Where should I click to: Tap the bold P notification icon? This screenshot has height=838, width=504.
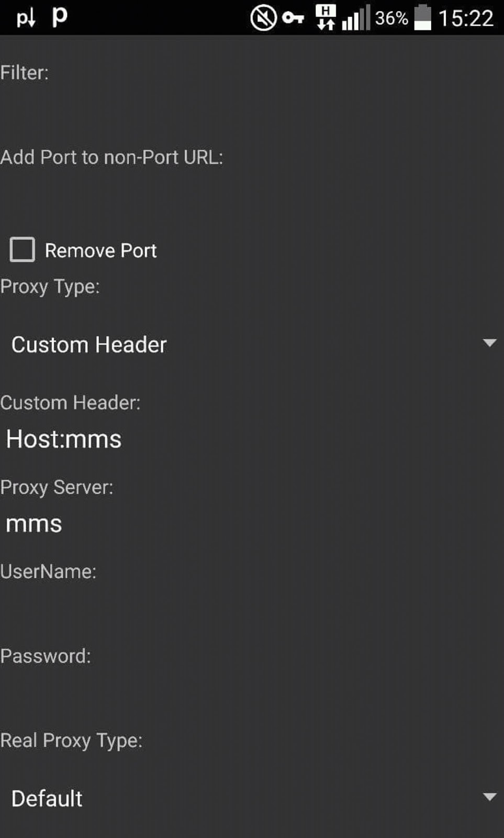(x=60, y=17)
